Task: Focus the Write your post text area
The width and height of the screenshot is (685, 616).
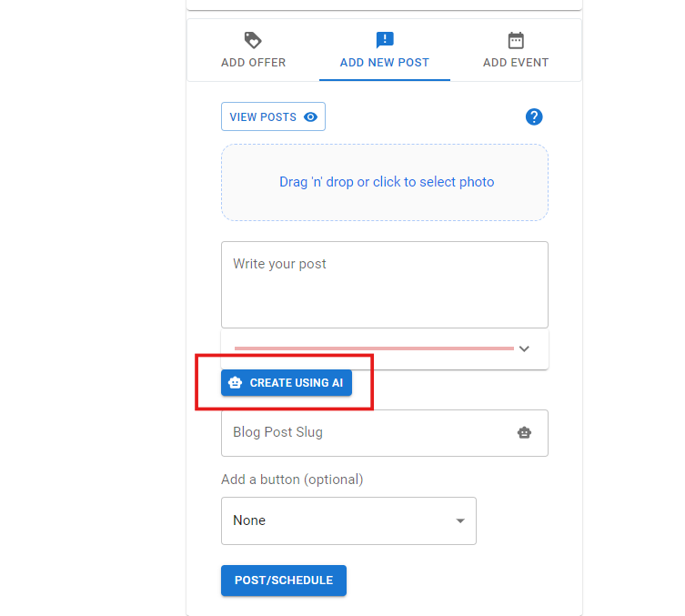Action: point(384,284)
